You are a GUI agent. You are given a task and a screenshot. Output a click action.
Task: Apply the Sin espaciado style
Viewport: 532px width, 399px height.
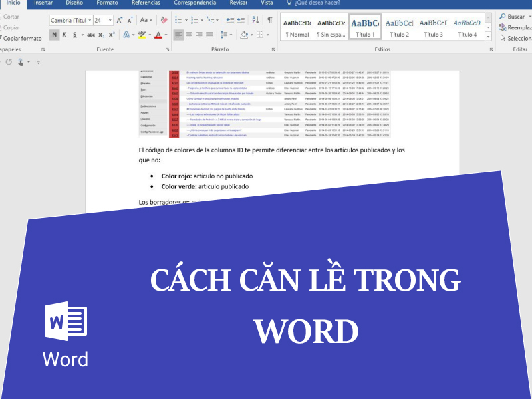pyautogui.click(x=331, y=27)
